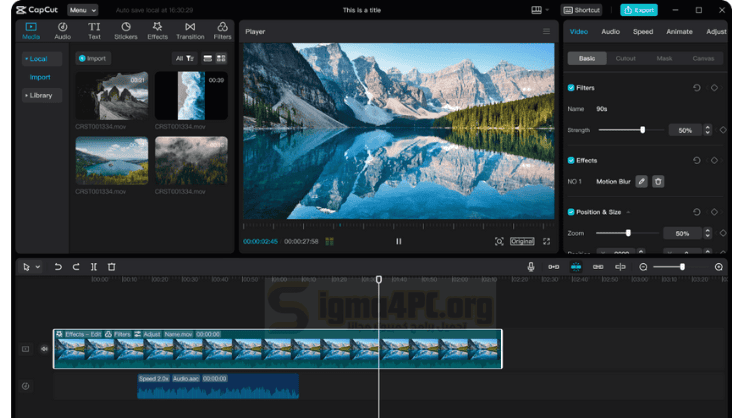Click the Original ratio button
This screenshot has height=418, width=743.
point(522,241)
